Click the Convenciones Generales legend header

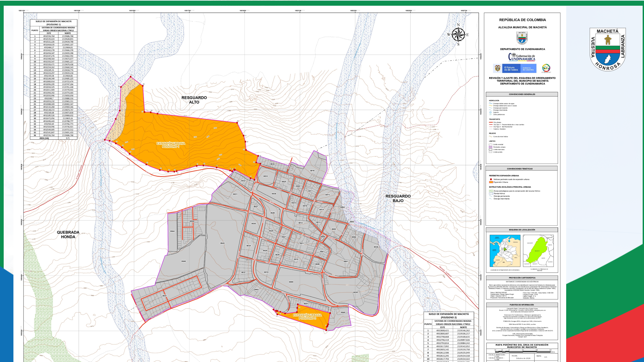[522, 94]
